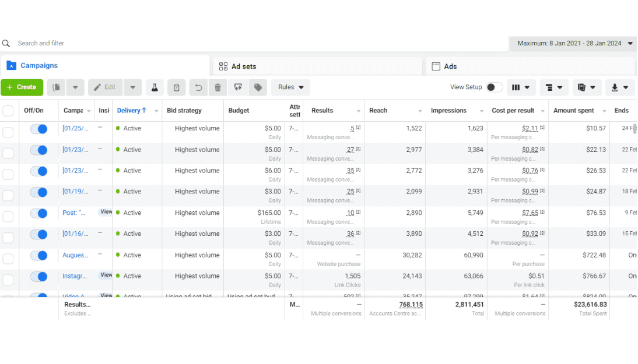Switch to the Ads tab

pos(450,66)
